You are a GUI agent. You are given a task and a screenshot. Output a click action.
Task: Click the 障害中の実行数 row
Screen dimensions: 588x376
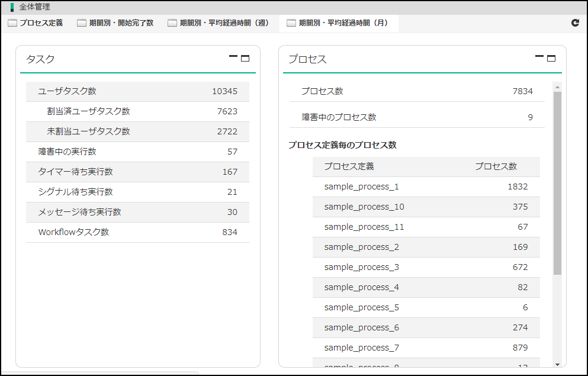[x=137, y=152]
